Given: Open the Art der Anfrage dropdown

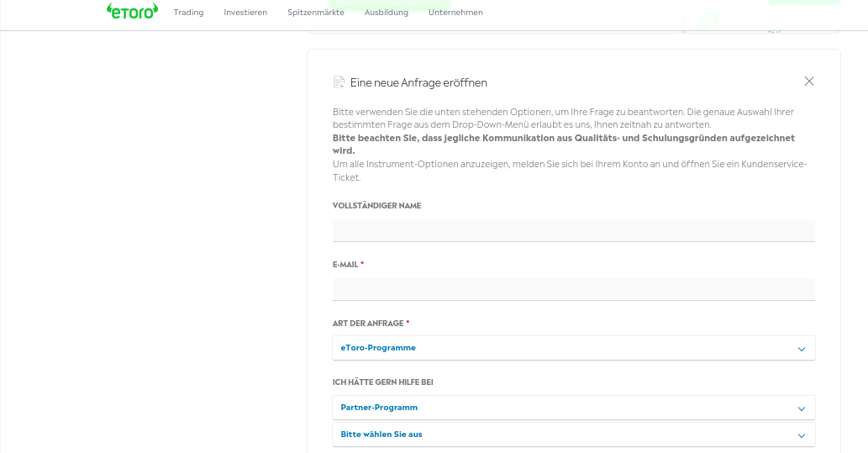Looking at the screenshot, I should tap(574, 348).
